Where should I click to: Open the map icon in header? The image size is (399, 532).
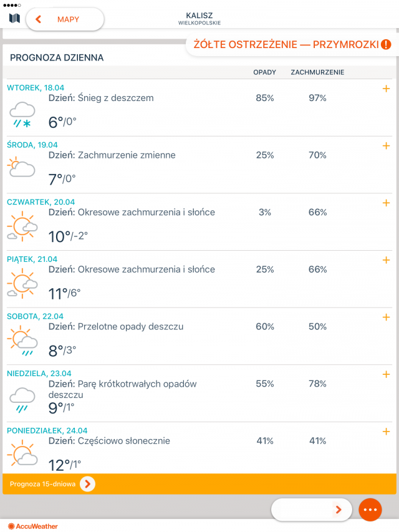tap(14, 19)
